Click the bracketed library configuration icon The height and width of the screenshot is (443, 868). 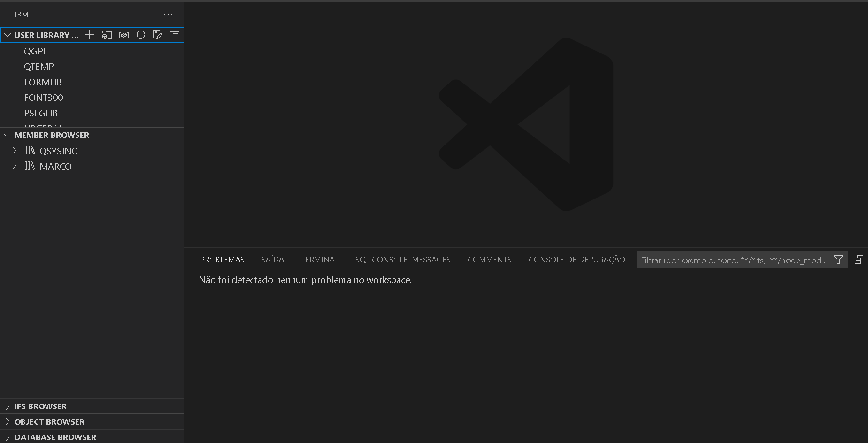(123, 34)
